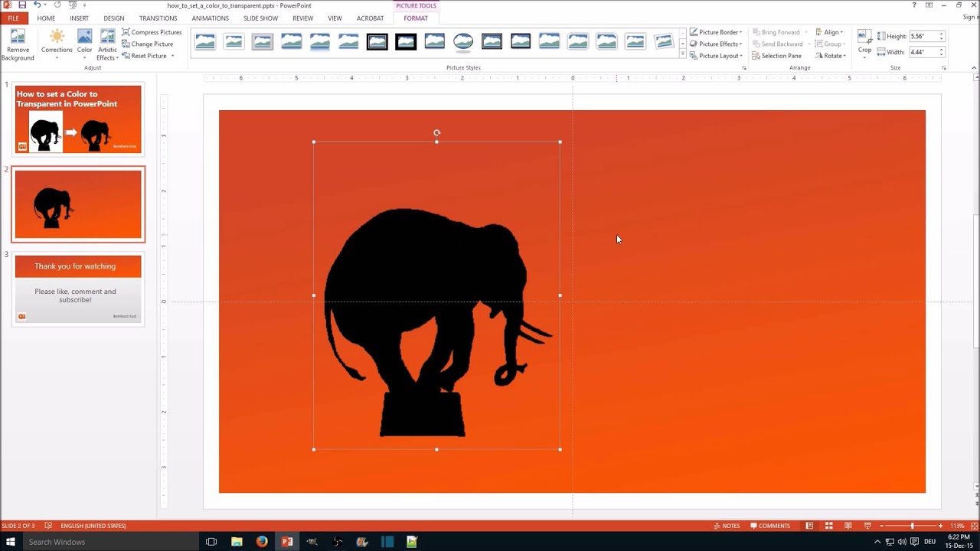Open the Picture Effects dropdown
980x551 pixels.
pos(716,44)
